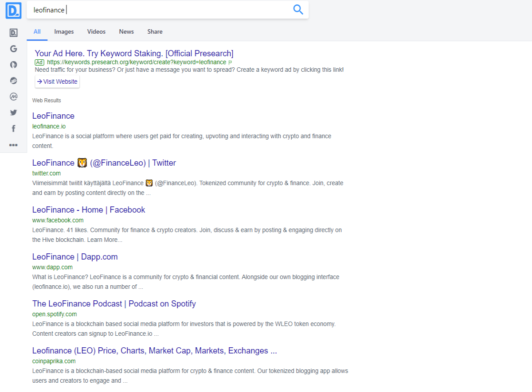The image size is (532, 392).
Task: Switch to the Videos tab
Action: (96, 31)
